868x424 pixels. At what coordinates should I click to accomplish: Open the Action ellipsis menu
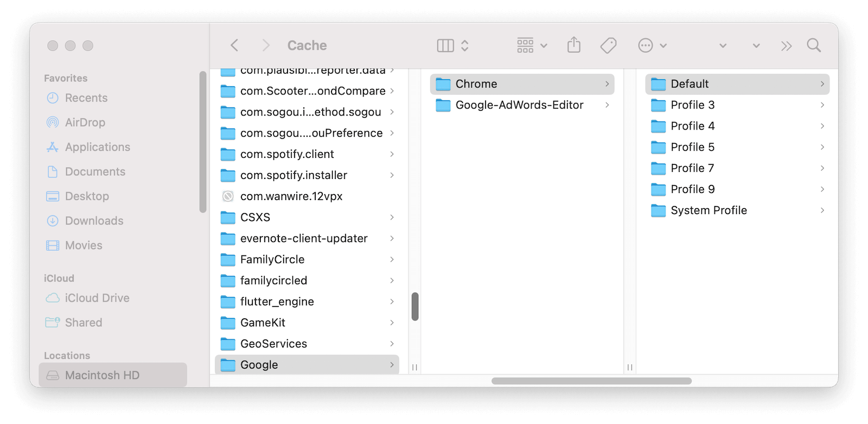click(652, 46)
